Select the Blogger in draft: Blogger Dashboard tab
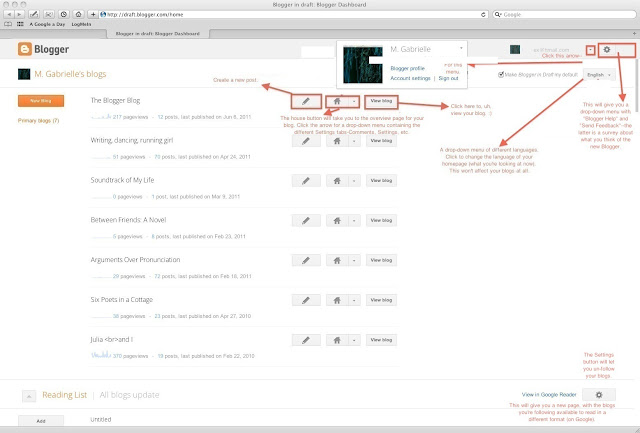Image resolution: width=640 pixels, height=433 pixels. tap(158, 34)
